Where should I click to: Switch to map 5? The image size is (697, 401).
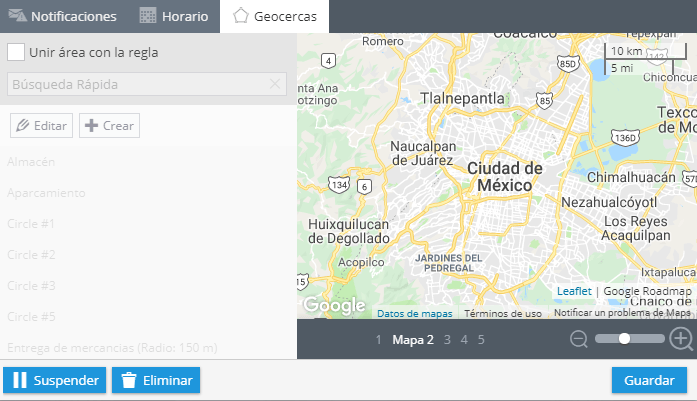481,340
